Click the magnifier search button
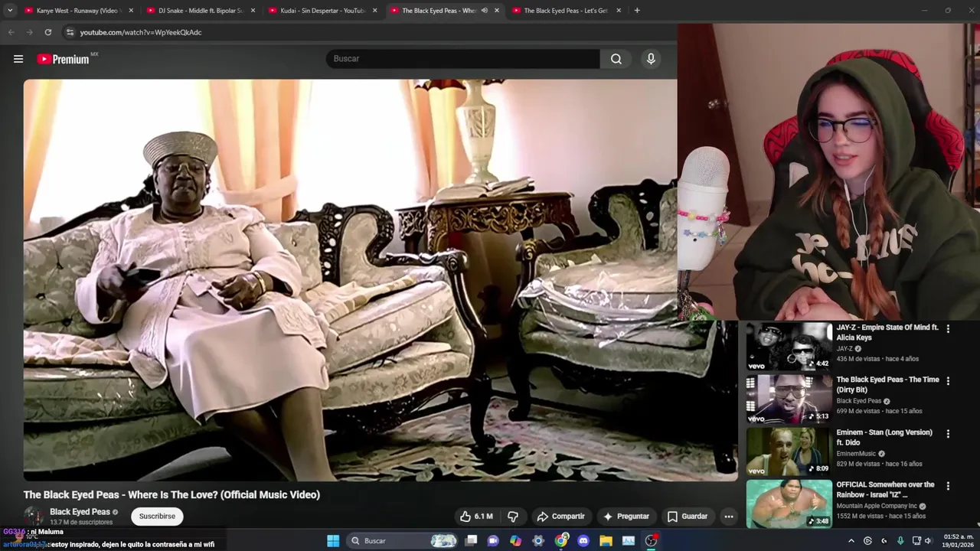This screenshot has height=551, width=980. [x=616, y=59]
